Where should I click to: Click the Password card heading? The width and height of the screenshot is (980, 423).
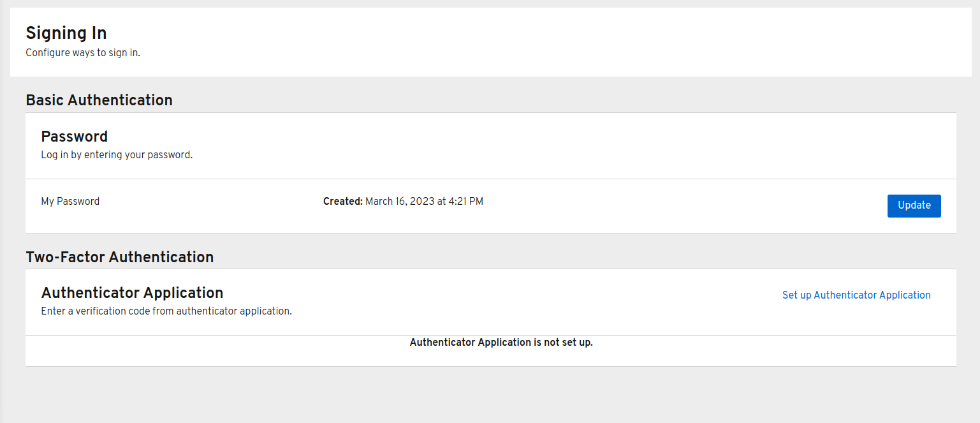(75, 137)
